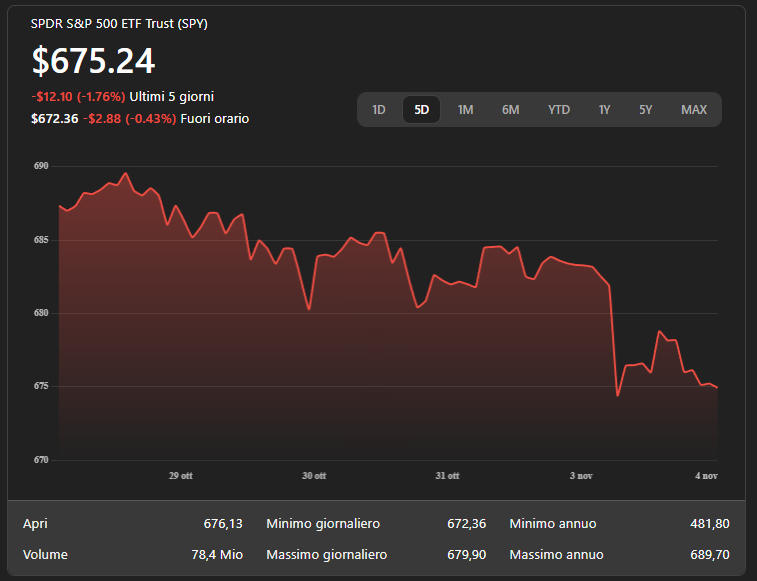757x581 pixels.
Task: Click the $675.24 current price
Action: 93,61
